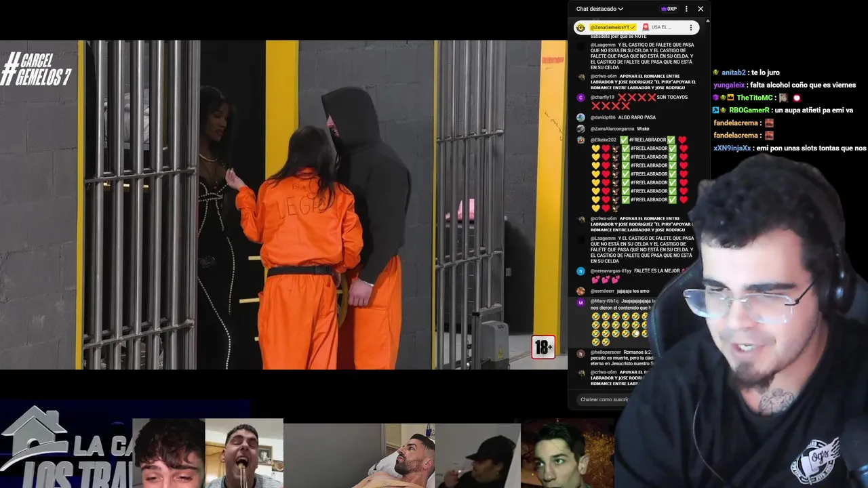
Task: Select the screaming man thumbnail in bottom banner
Action: pyautogui.click(x=244, y=453)
